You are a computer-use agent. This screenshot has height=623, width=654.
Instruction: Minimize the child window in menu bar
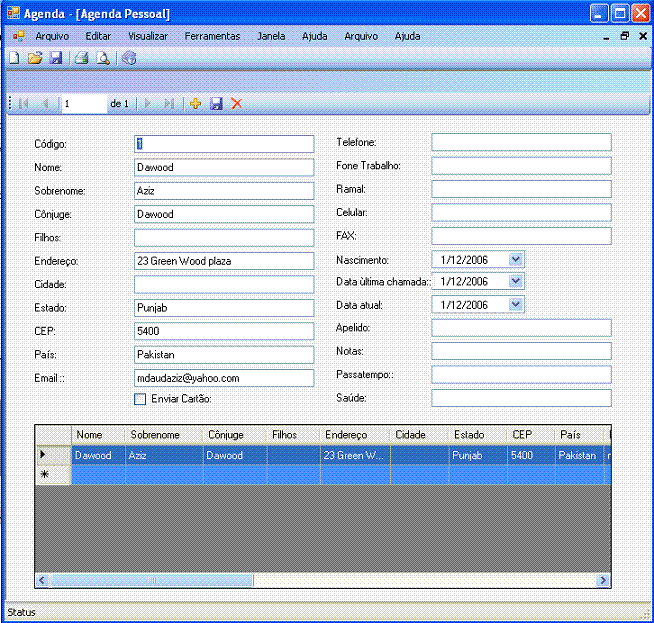point(606,37)
